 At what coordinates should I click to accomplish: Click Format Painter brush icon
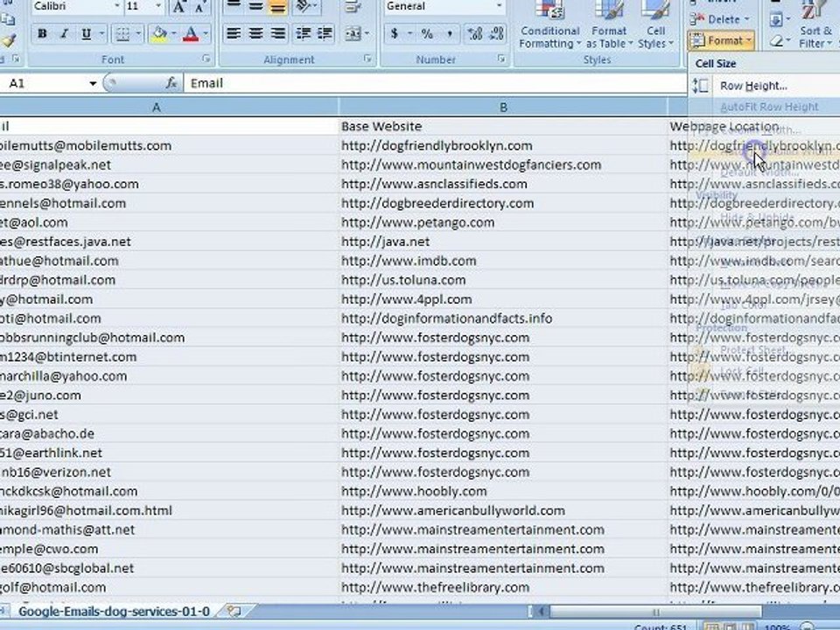point(8,41)
